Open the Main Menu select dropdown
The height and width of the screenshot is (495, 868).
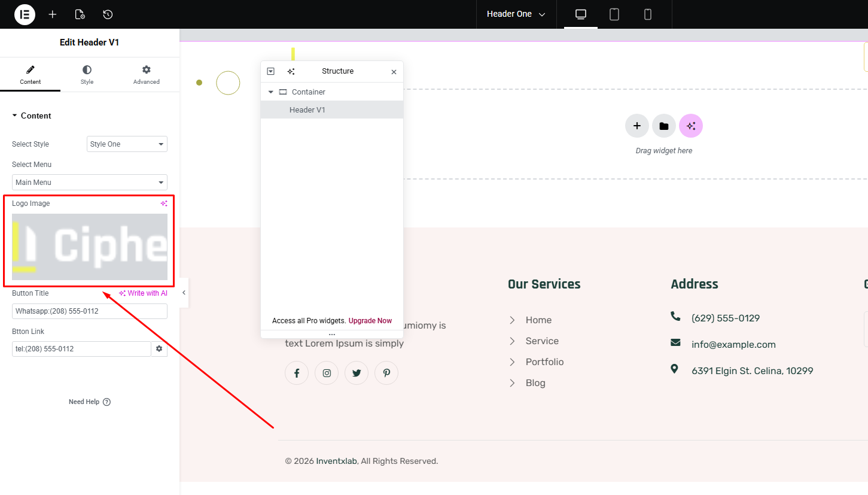90,183
